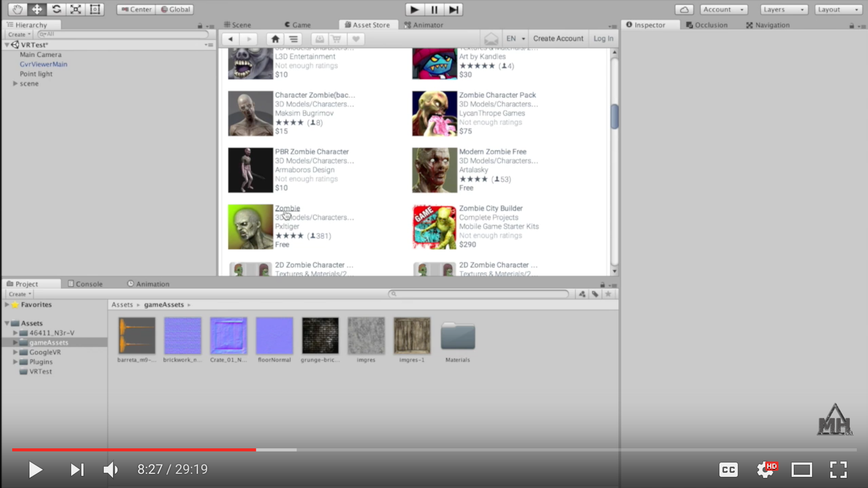Select GvrViewerMain in Hierarchy
Screen dimensions: 868x488
[x=43, y=64]
